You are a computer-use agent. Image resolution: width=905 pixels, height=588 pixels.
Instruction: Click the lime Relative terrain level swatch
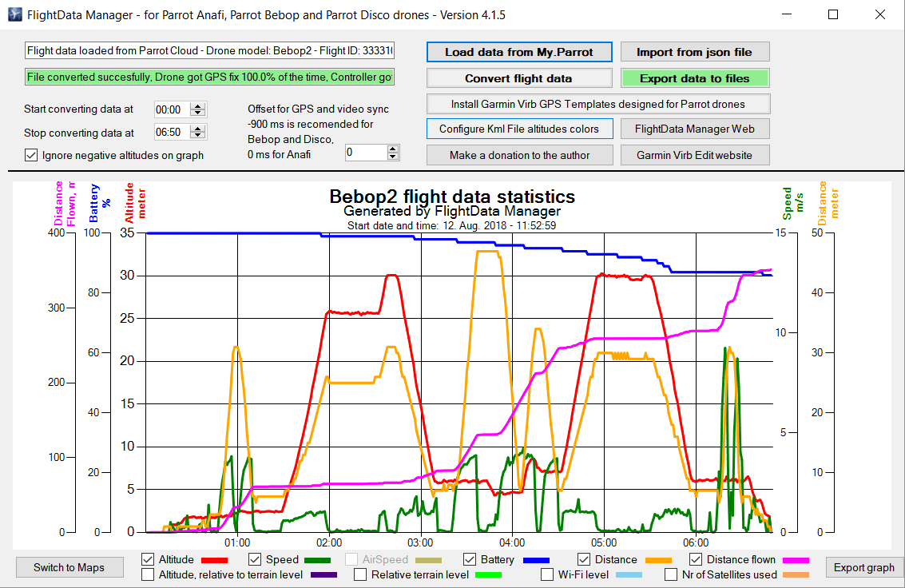pos(488,574)
